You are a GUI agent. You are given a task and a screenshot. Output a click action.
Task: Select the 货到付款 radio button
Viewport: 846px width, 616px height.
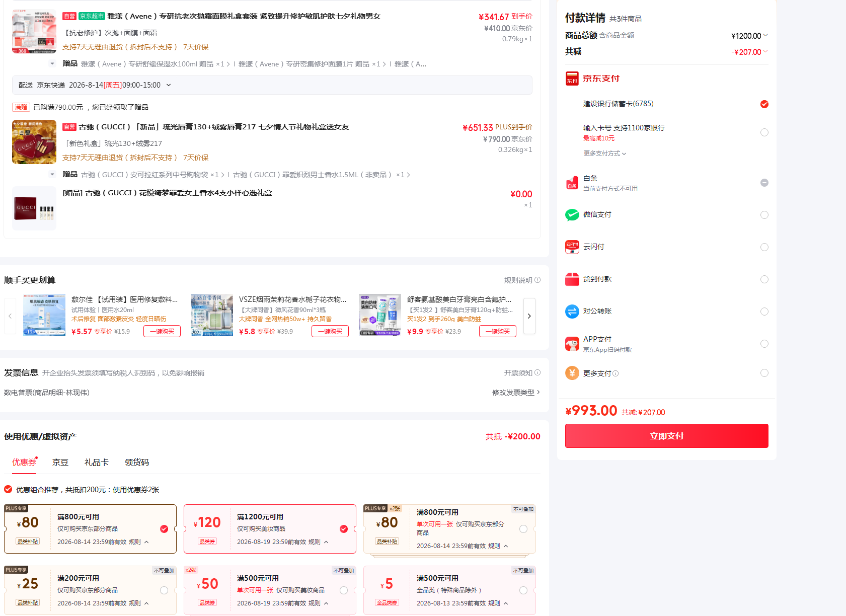(x=764, y=279)
